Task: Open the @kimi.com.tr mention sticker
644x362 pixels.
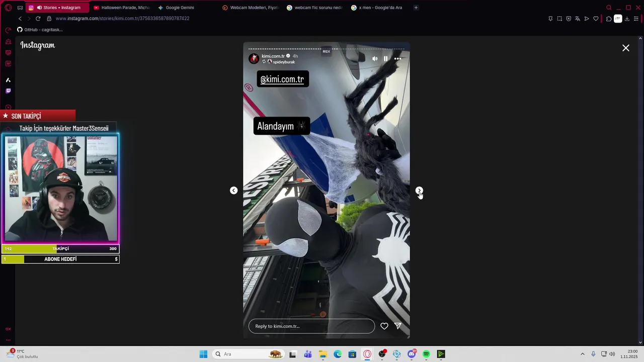Action: 283,79
